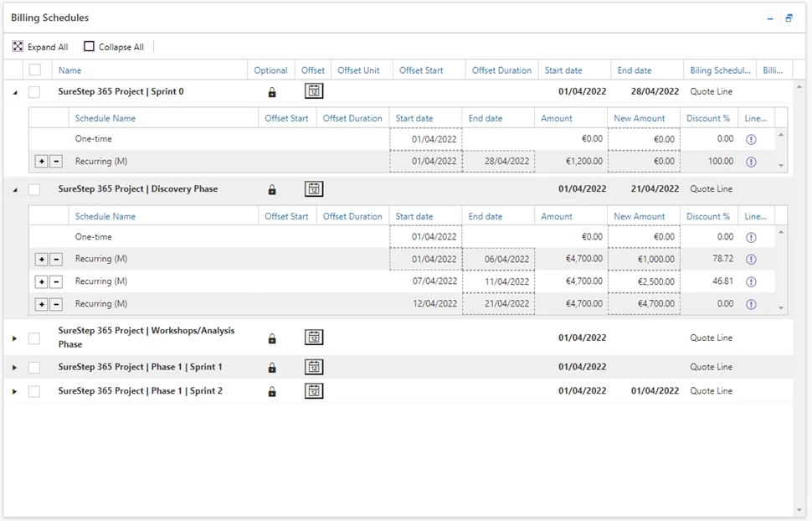
Task: Click lock icon for Discovery Phase row
Action: coord(272,190)
